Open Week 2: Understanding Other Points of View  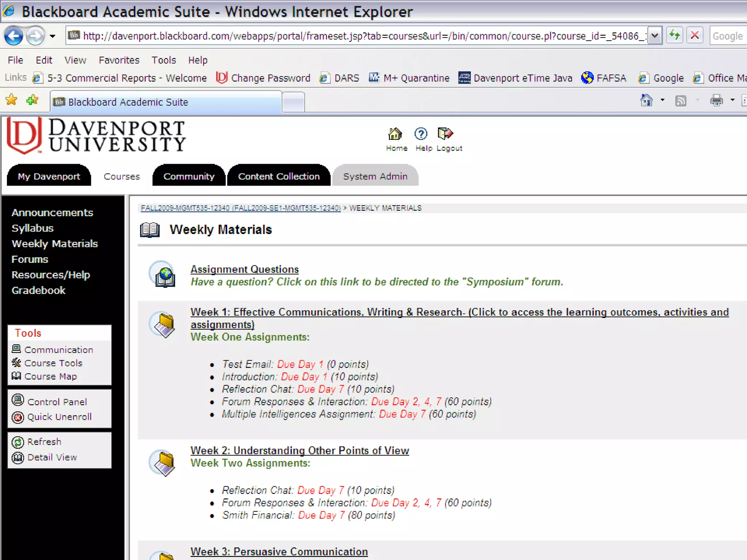[299, 451]
